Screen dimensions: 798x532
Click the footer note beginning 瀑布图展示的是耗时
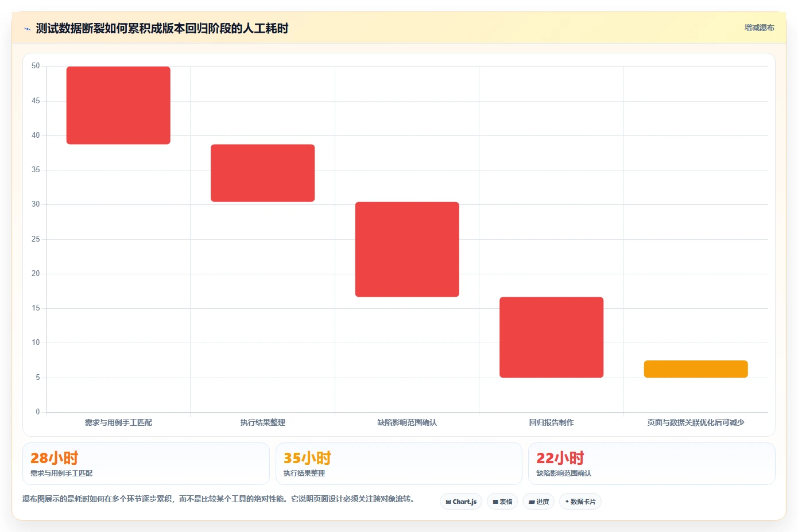pos(218,499)
